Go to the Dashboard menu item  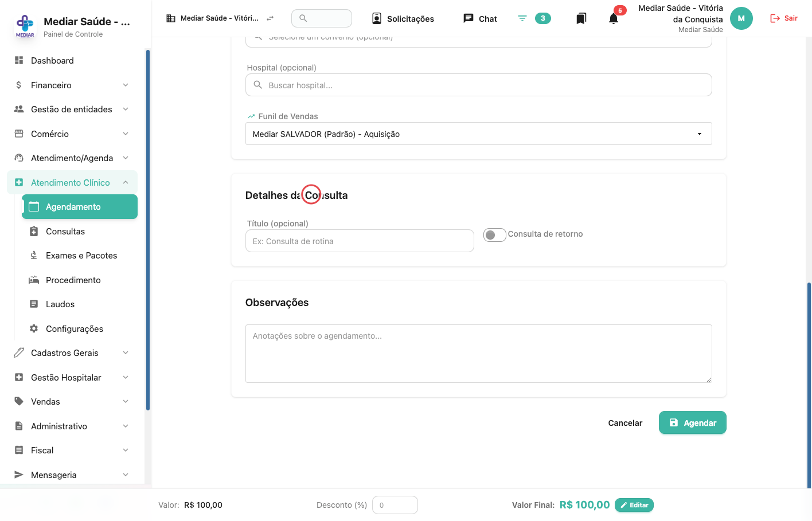click(x=72, y=60)
